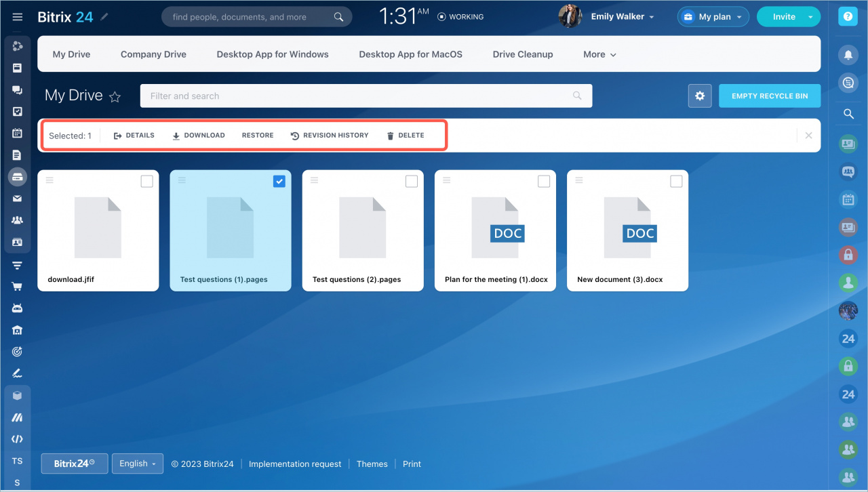
Task: Click the EMPTY RECYCLE BIN button
Action: tap(770, 96)
